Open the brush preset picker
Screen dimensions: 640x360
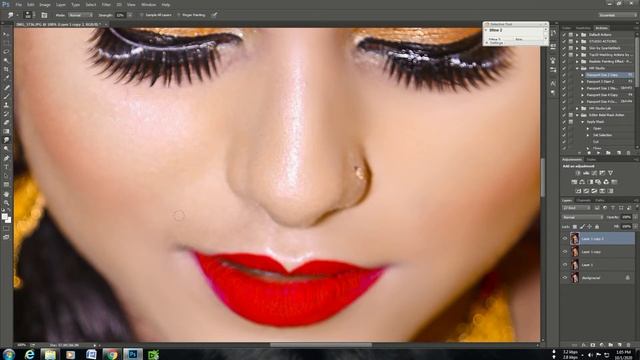click(28, 15)
